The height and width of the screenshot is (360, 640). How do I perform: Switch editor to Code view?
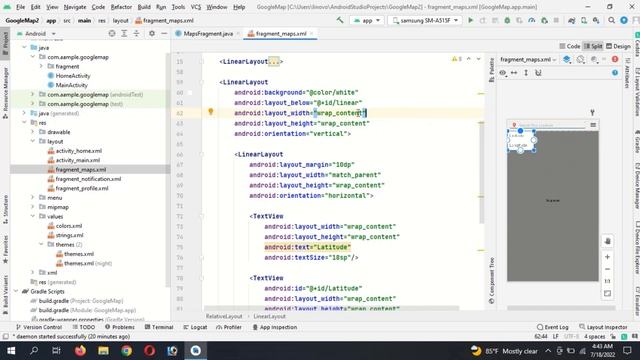tap(570, 46)
